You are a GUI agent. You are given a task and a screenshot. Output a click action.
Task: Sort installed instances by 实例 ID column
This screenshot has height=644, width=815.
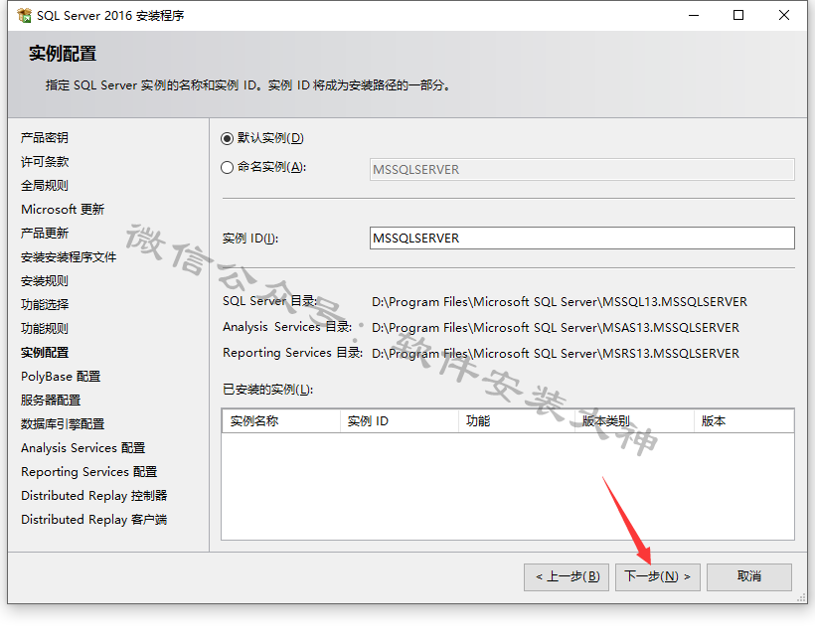point(400,421)
